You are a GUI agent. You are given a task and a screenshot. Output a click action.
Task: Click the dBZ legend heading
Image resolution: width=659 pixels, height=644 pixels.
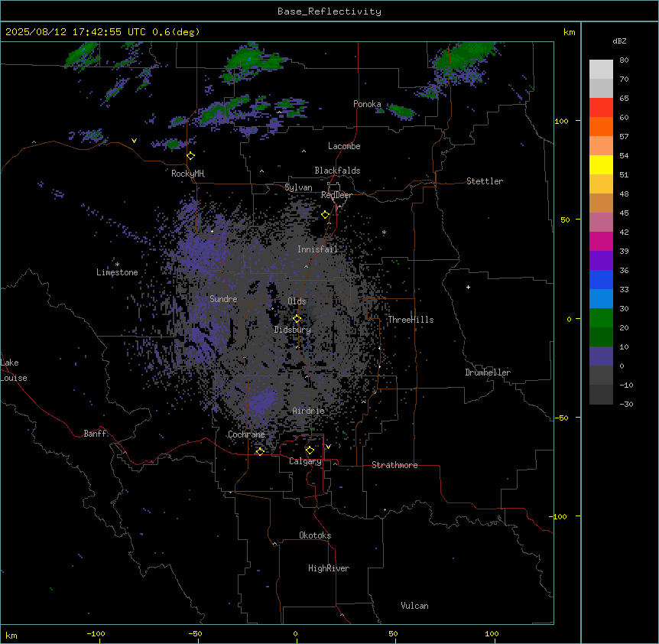click(619, 41)
